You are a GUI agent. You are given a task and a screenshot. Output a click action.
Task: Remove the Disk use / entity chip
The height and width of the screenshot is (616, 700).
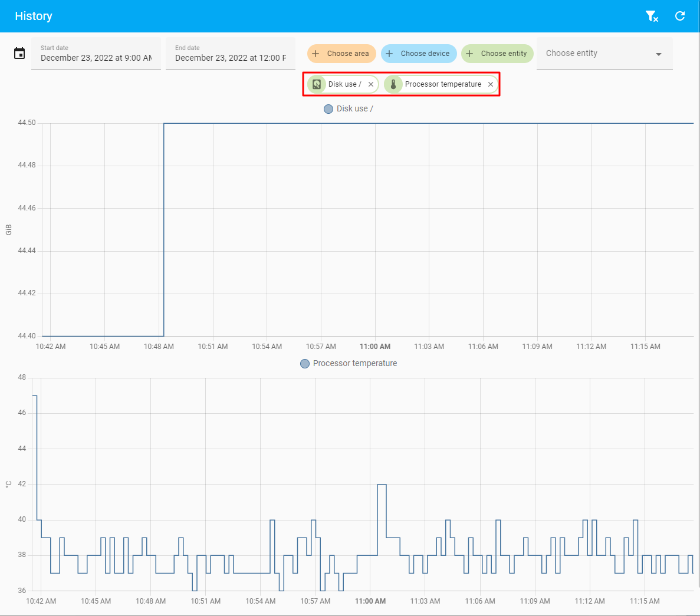[x=371, y=84]
